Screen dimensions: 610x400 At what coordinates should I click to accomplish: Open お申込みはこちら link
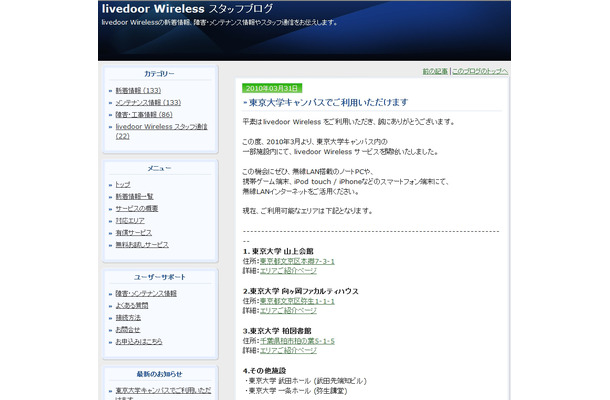[139, 342]
